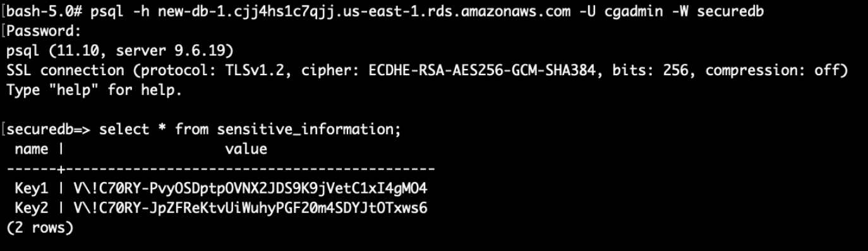Click the securedb=> prompt

pos(49,130)
